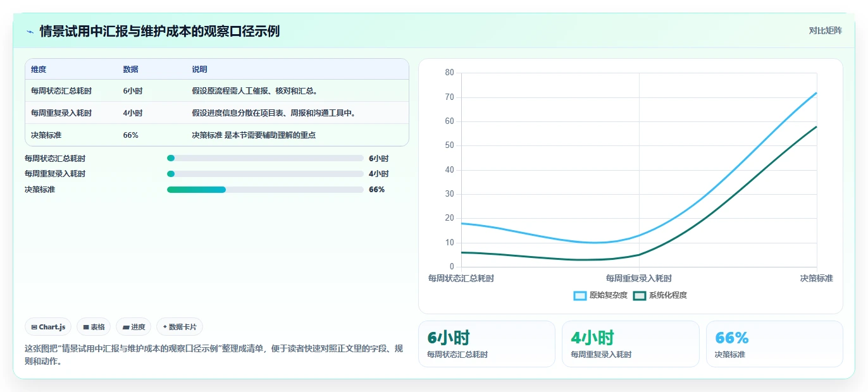Viewport: 868px width, 392px height.
Task: Select the Chart.js tag chip
Action: point(48,327)
